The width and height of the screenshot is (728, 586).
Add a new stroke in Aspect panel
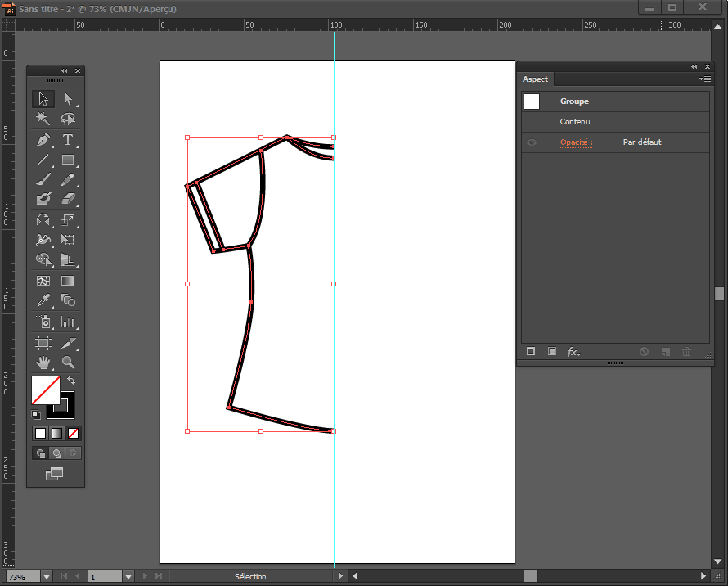click(531, 351)
